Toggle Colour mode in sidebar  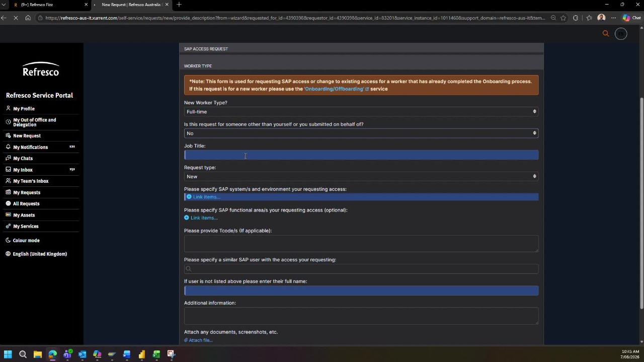click(26, 241)
